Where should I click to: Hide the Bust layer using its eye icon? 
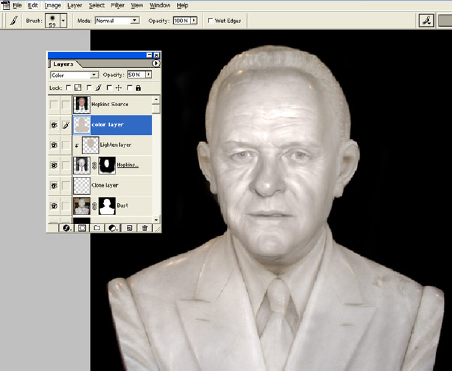[54, 206]
